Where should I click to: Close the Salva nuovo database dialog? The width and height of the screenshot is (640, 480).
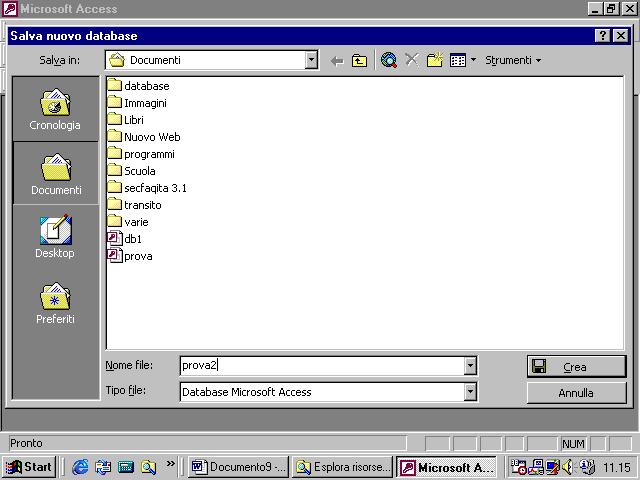pyautogui.click(x=621, y=36)
